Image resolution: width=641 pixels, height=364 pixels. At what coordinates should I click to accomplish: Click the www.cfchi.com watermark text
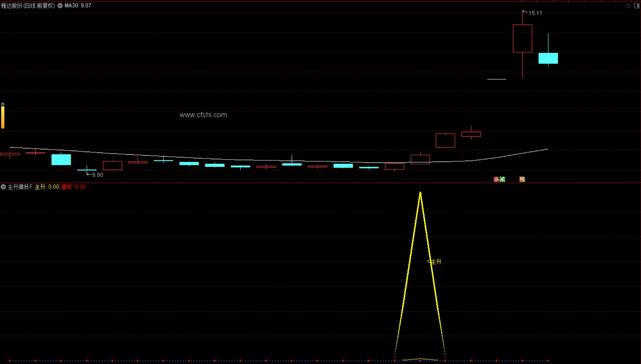[x=203, y=115]
